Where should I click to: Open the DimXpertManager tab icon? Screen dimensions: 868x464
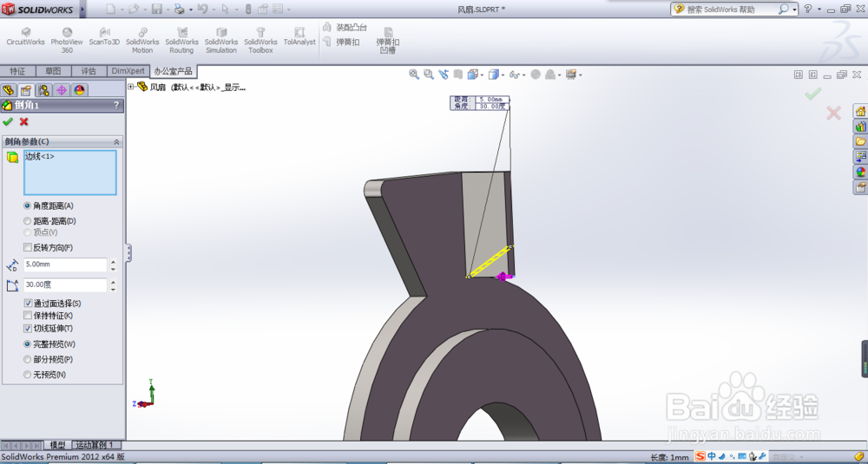62,90
